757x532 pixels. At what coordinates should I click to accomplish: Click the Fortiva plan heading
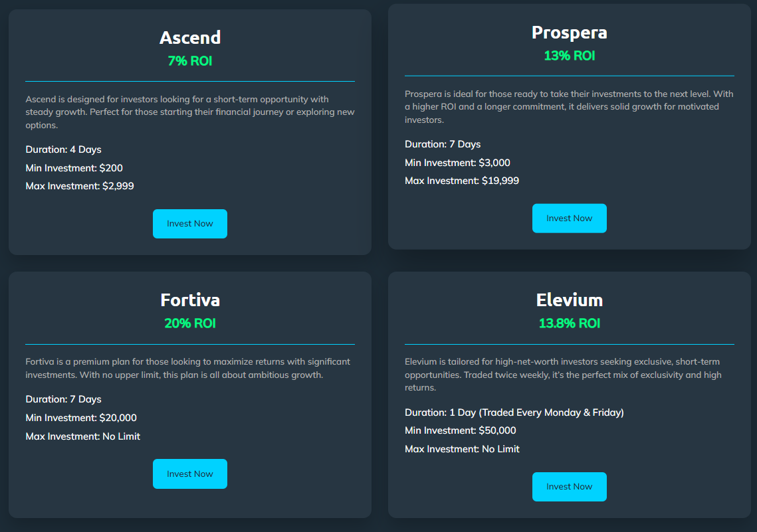pyautogui.click(x=190, y=300)
